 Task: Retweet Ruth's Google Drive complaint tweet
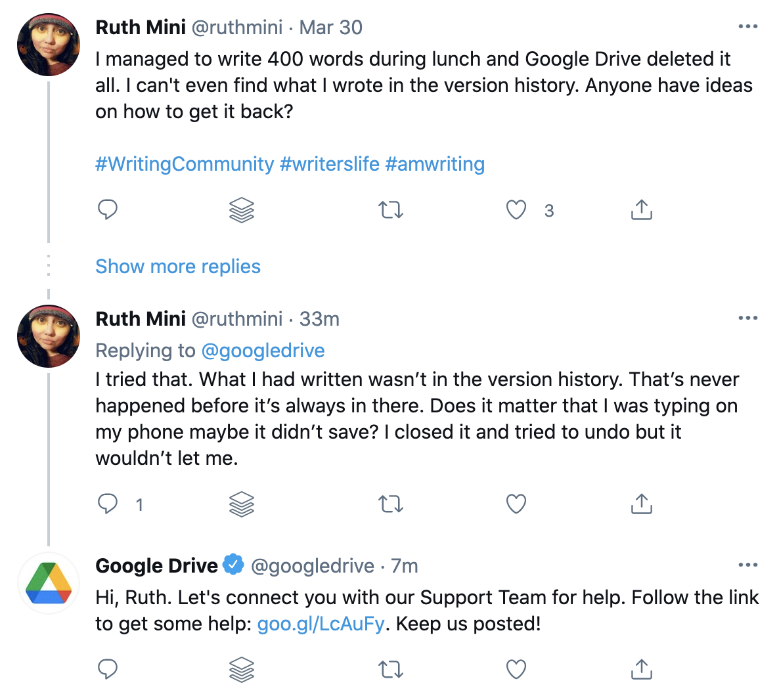(x=390, y=209)
